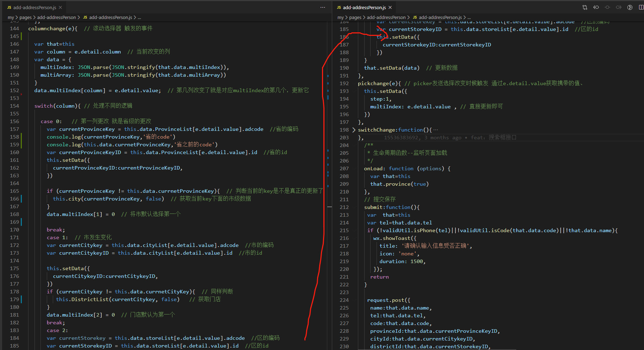This screenshot has height=350, width=644.
Task: Click 'submit:function(){' on line 212
Action: click(x=392, y=207)
